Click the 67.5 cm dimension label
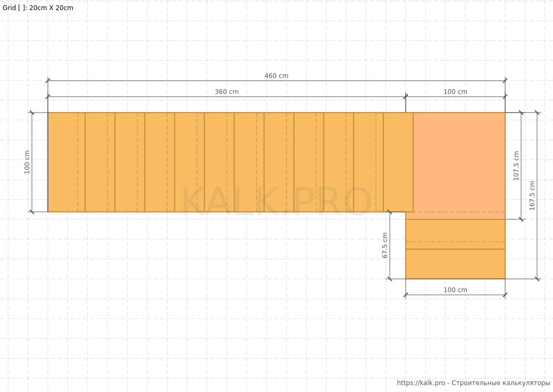 pos(385,245)
